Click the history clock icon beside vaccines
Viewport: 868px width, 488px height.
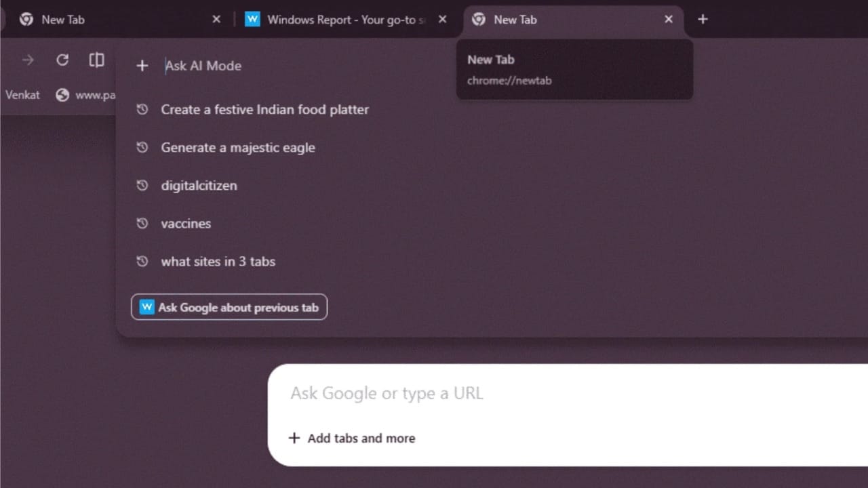pos(142,223)
